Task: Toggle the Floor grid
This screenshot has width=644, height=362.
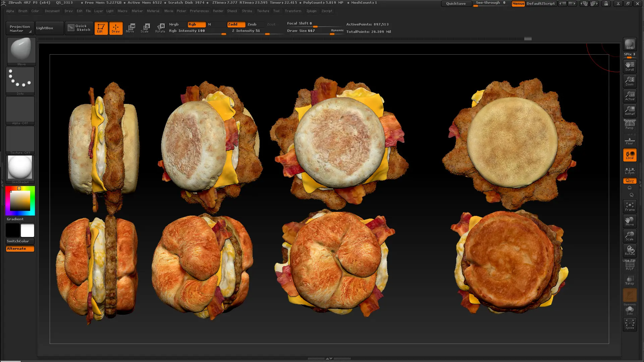Action: pos(630,140)
